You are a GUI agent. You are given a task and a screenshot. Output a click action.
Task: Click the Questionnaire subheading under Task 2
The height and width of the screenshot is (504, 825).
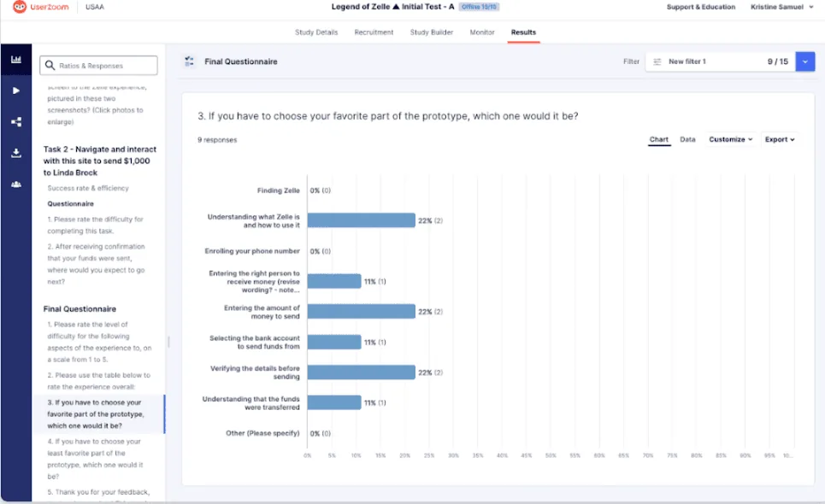70,203
